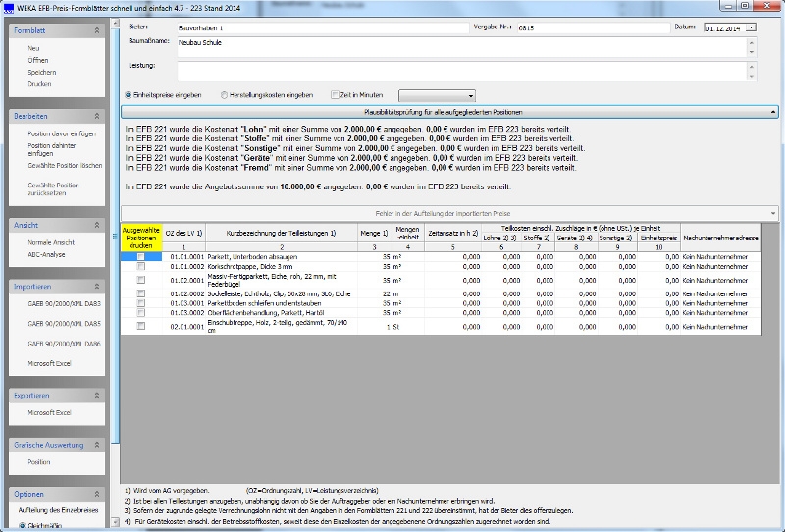Click the Nachunternehmeradresse column header
Screen dimensions: 785x532
coord(720,238)
